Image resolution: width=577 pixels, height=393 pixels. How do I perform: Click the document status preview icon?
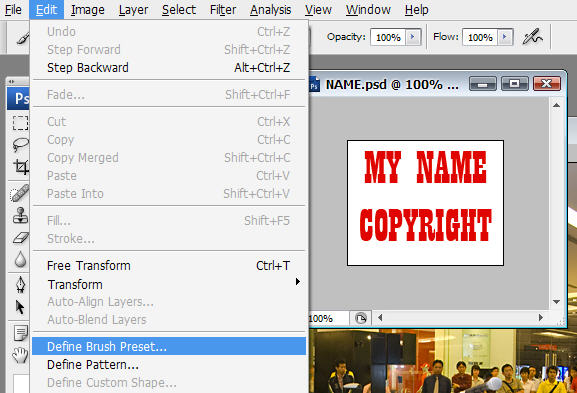tap(361, 318)
